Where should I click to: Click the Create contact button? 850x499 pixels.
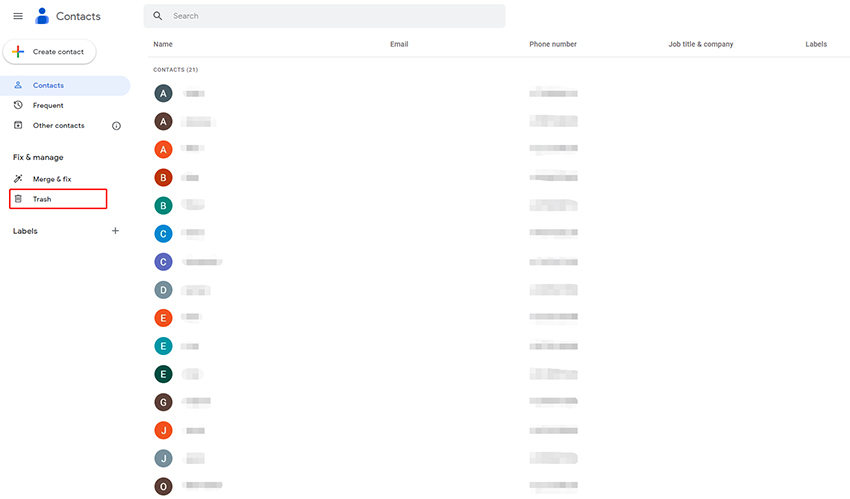[49, 52]
